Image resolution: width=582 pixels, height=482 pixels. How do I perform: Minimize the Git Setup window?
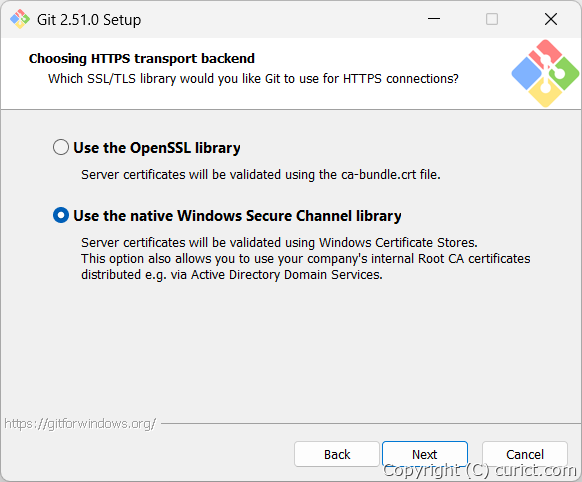tap(434, 19)
